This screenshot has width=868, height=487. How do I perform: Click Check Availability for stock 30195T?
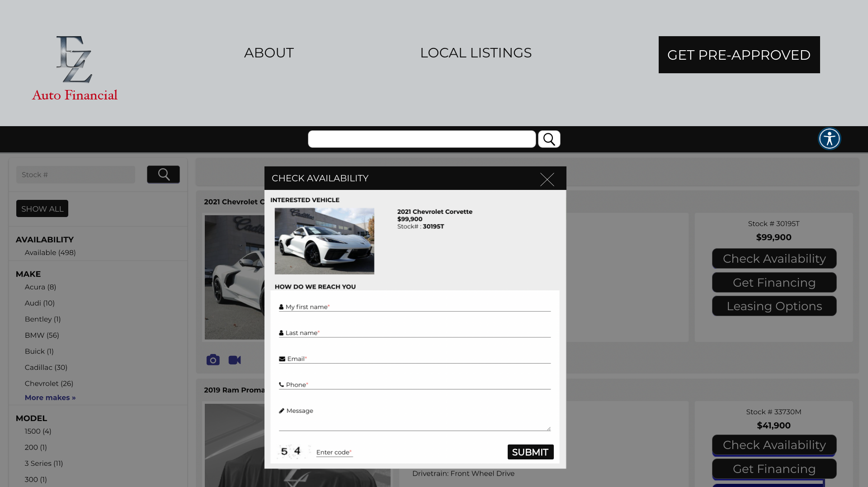774,259
